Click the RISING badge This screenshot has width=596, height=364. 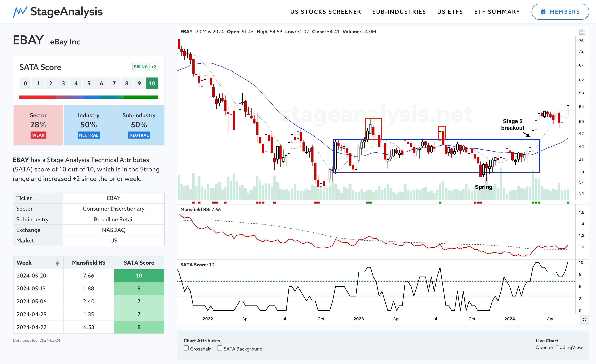pyautogui.click(x=141, y=67)
